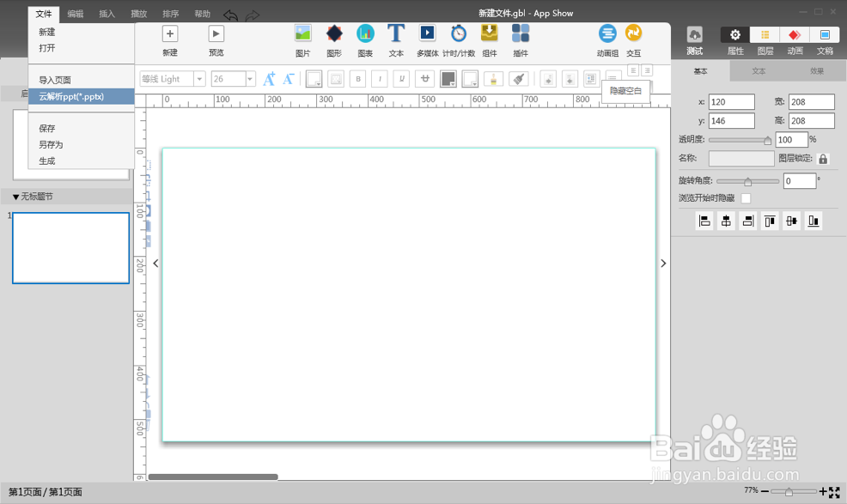Viewport: 847px width, 504px height.
Task: Click the x position input field
Action: coord(731,102)
